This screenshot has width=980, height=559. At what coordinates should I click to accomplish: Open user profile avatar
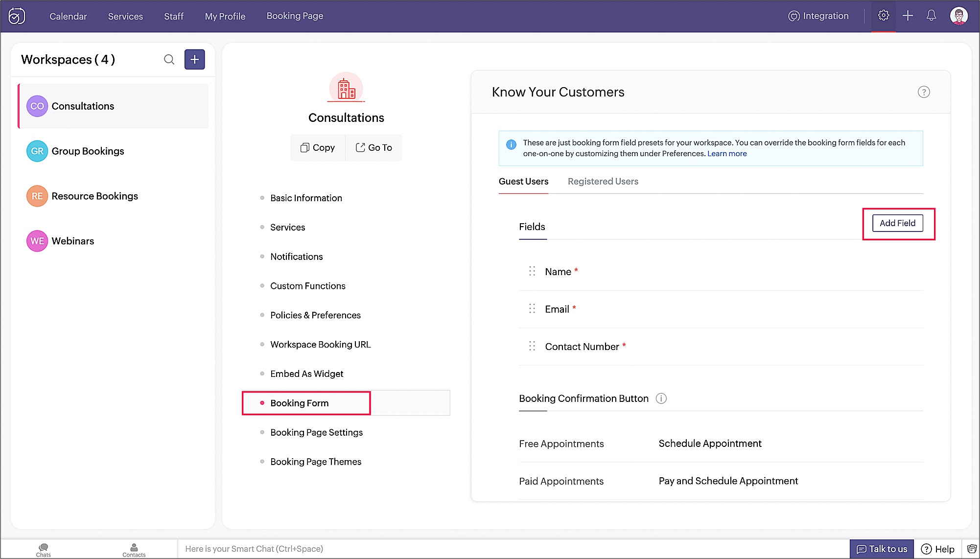(958, 16)
